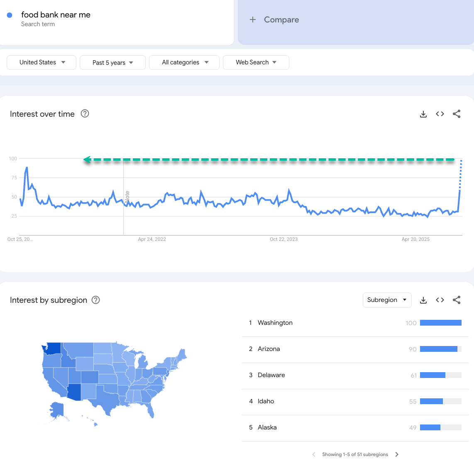The width and height of the screenshot is (474, 476).
Task: Open the Past 5 years dropdown
Action: [112, 63]
